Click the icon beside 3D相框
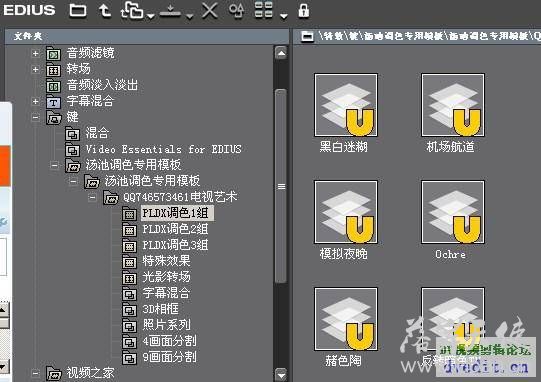 [x=129, y=310]
